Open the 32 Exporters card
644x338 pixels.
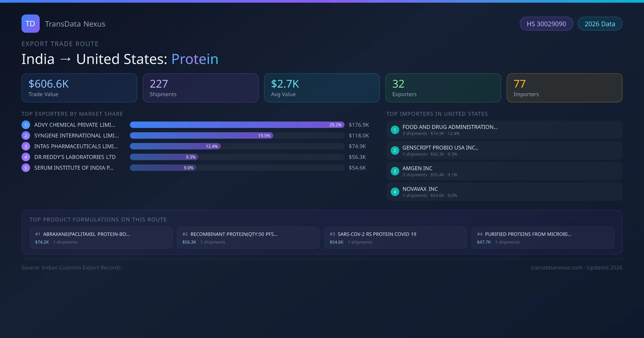tap(443, 88)
